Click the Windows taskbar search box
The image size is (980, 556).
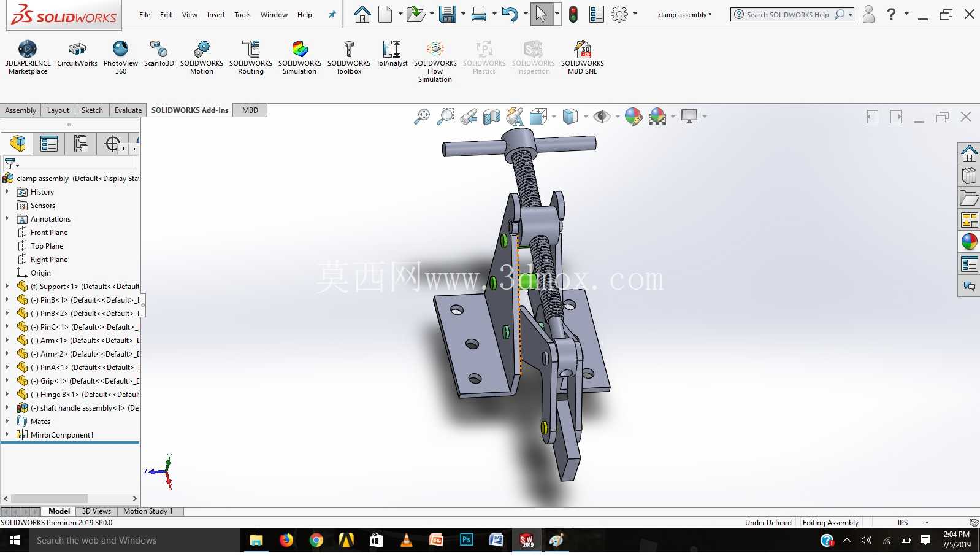[x=134, y=541]
